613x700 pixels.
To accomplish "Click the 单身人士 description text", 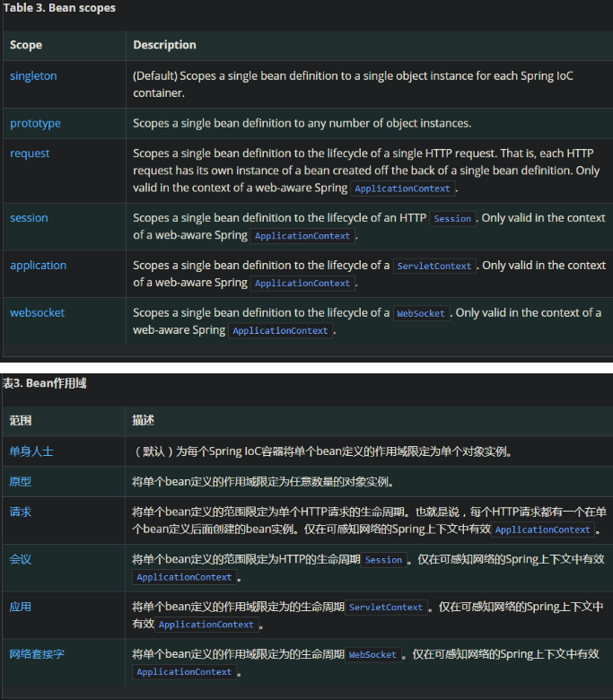I will (x=322, y=451).
